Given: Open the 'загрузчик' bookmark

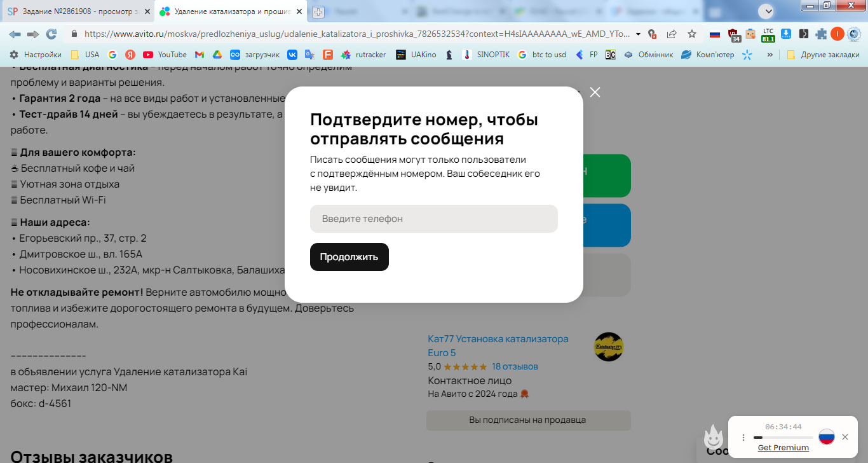Looking at the screenshot, I should (255, 55).
